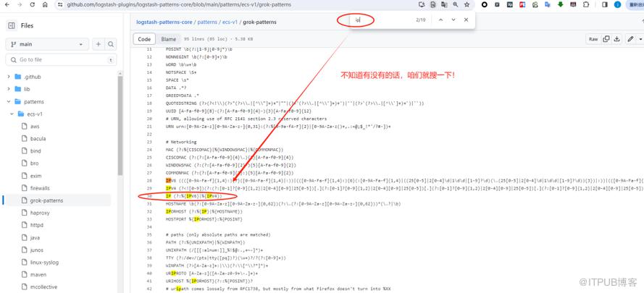Click the add file plus icon
This screenshot has height=293, width=644.
(99, 44)
